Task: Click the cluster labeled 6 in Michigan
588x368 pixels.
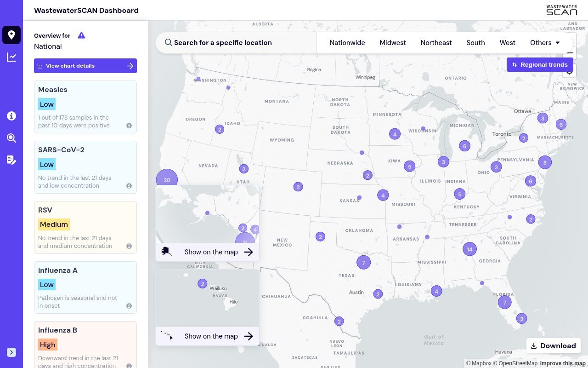Action: click(x=464, y=146)
